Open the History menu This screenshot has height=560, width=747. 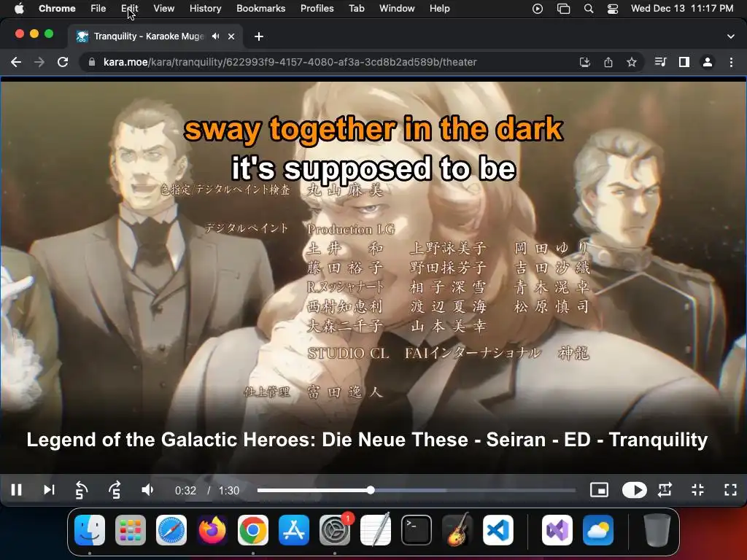(205, 8)
